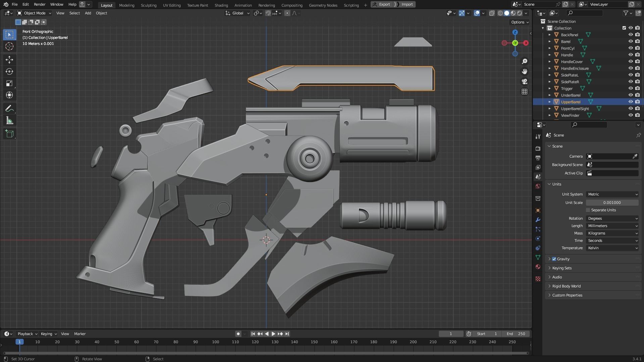Click the outliner search field
The height and width of the screenshot is (362, 644).
pyautogui.click(x=584, y=13)
